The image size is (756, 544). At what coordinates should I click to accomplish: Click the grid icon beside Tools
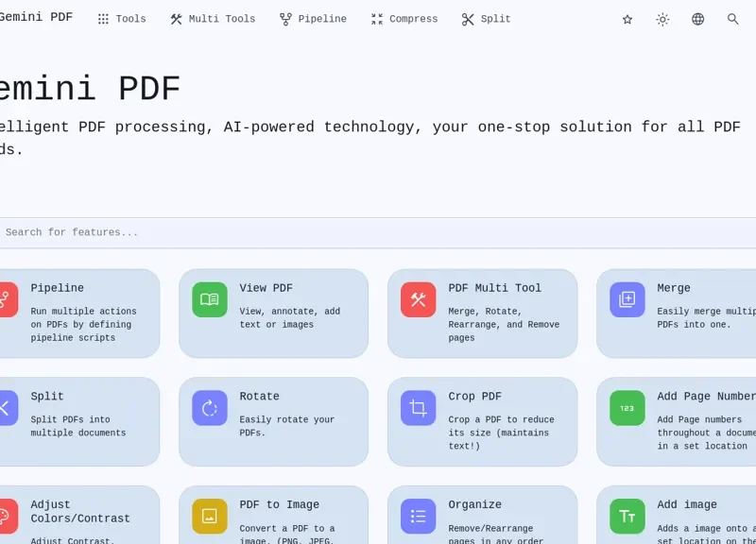point(103,19)
